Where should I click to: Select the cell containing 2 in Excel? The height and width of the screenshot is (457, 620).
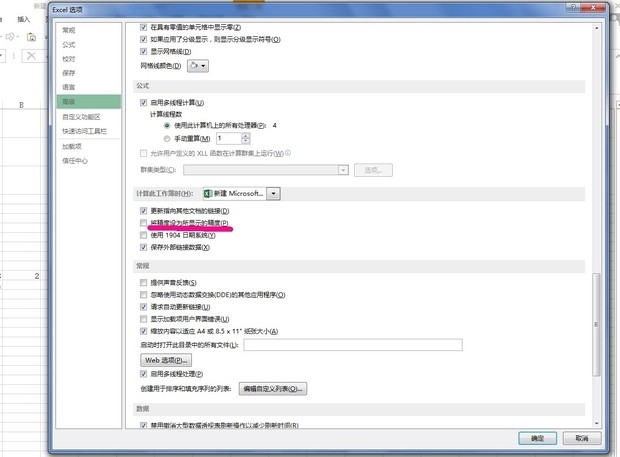(x=21, y=276)
